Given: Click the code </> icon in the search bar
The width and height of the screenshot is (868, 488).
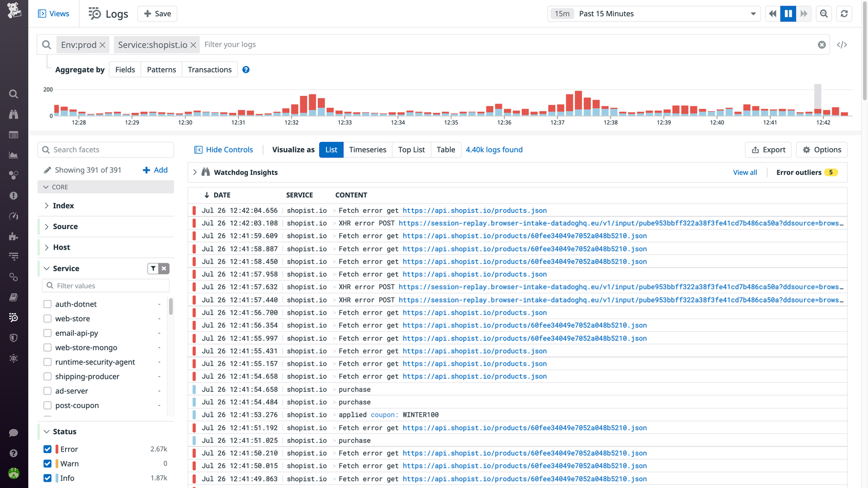Looking at the screenshot, I should (x=841, y=45).
